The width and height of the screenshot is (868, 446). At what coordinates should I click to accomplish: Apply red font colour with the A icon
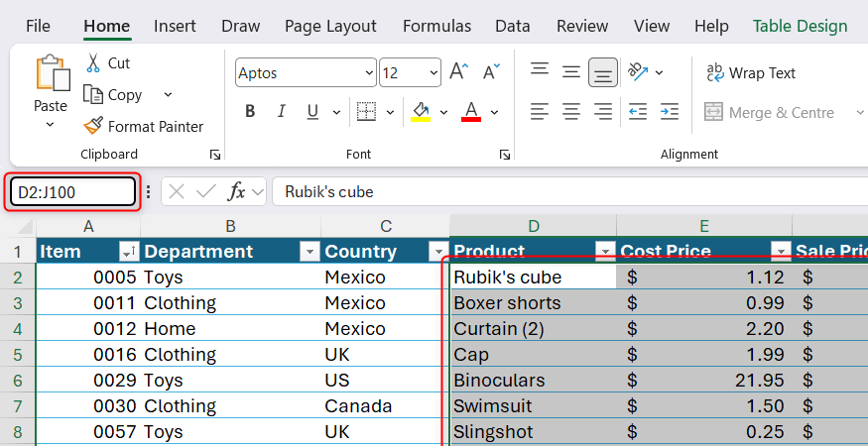coord(471,112)
